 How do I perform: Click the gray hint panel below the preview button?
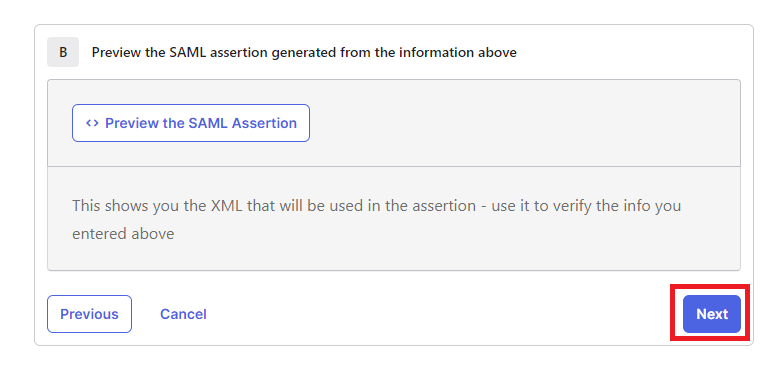pyautogui.click(x=394, y=219)
